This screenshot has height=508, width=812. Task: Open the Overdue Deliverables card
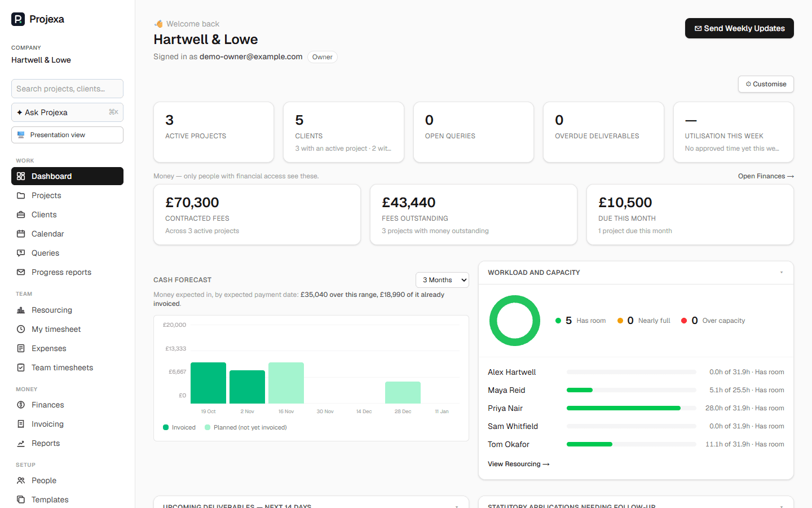[x=603, y=132]
